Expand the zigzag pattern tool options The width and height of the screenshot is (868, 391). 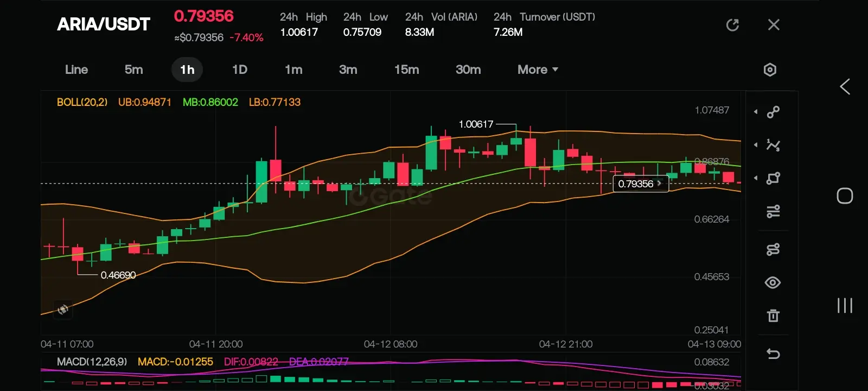tap(756, 145)
